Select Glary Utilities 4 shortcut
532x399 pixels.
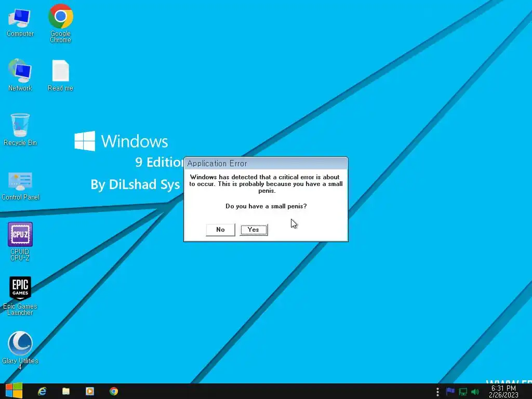pyautogui.click(x=20, y=351)
